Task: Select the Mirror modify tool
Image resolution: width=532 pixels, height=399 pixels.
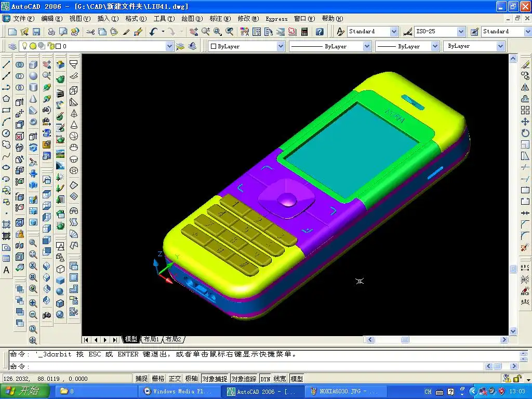Action: pos(525,87)
